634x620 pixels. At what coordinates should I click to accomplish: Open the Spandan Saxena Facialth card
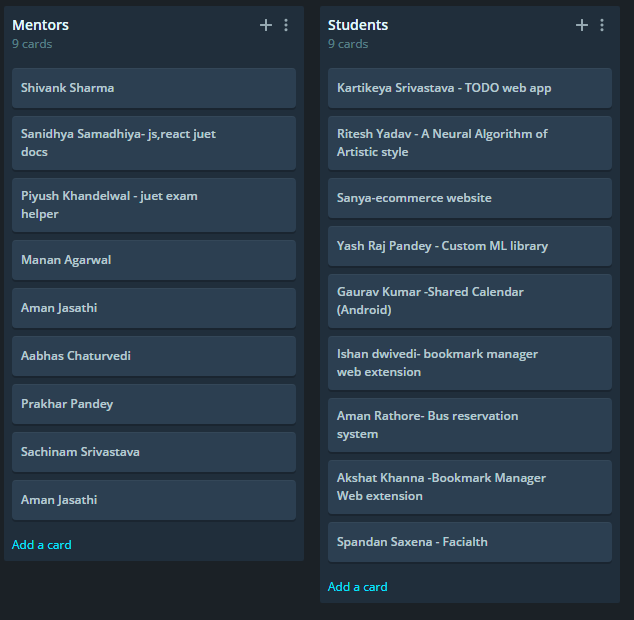[470, 542]
